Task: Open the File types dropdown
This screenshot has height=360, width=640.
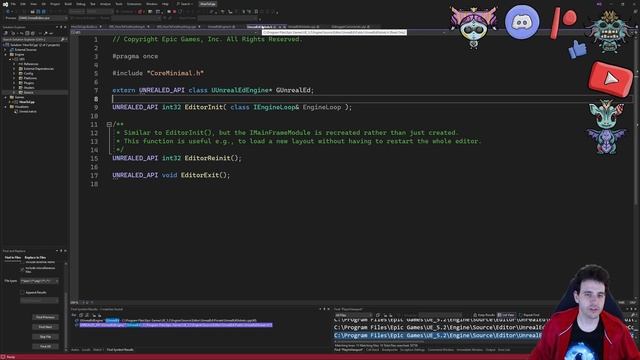Action: [x=40, y=281]
